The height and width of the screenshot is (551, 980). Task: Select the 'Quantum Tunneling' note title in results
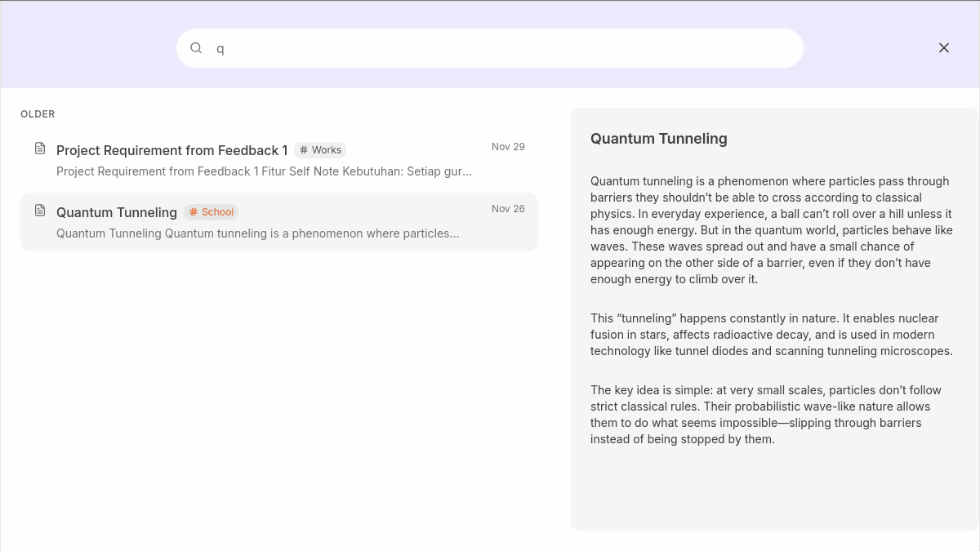coord(117,212)
